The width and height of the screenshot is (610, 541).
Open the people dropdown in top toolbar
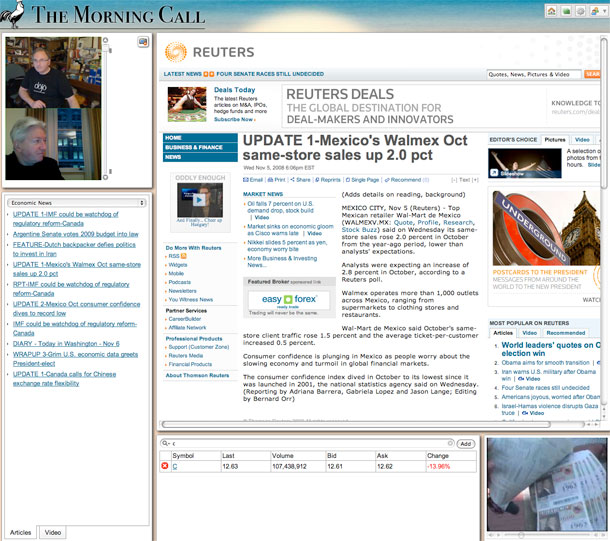tap(598, 11)
